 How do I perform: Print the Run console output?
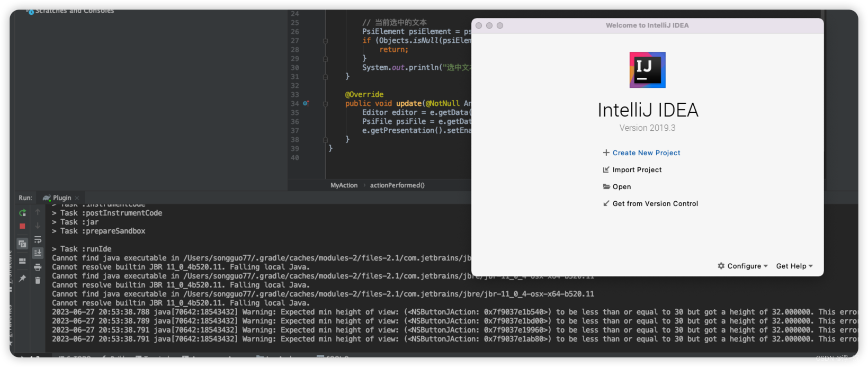tap(38, 267)
